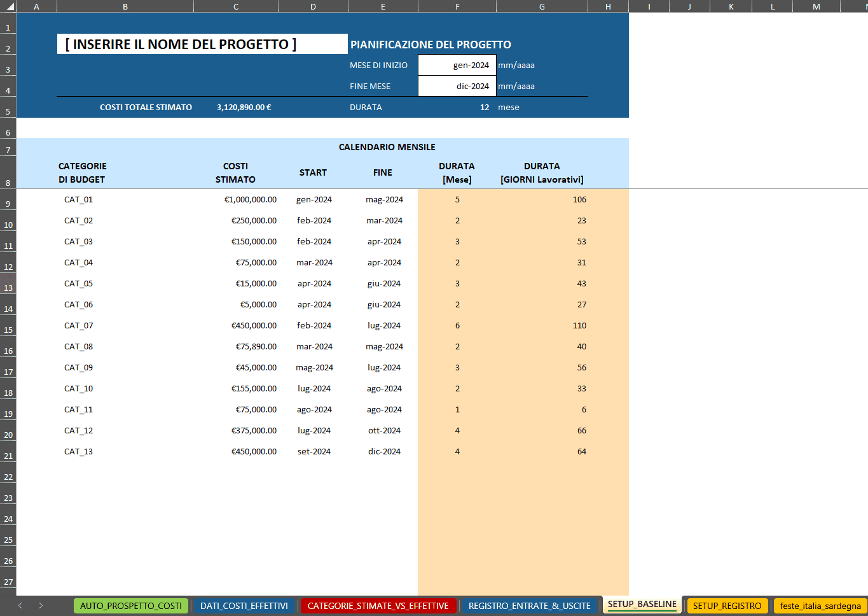Select column header F

pyautogui.click(x=457, y=6)
